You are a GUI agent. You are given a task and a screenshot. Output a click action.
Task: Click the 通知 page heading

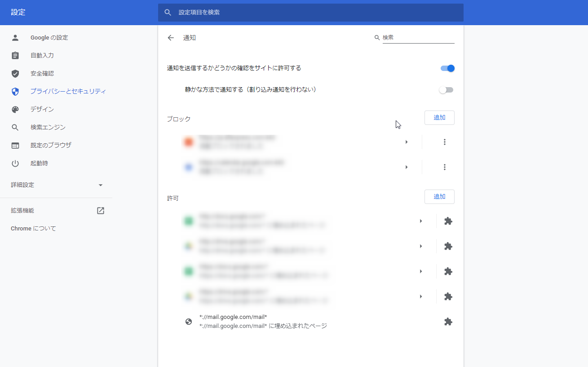(190, 38)
